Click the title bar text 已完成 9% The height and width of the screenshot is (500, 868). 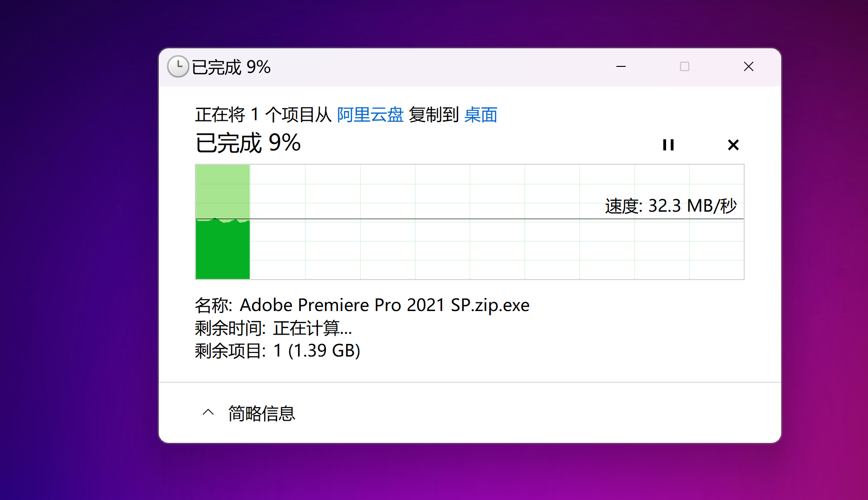pyautogui.click(x=231, y=67)
